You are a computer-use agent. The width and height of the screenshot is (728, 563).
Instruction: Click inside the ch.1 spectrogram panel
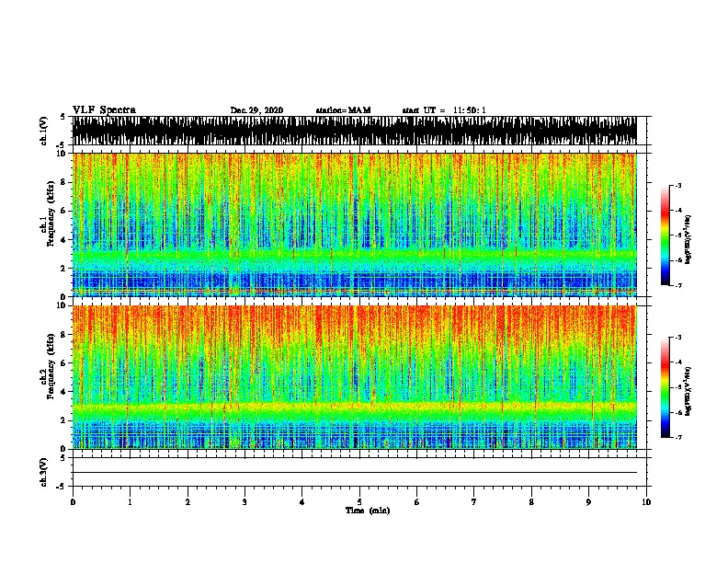click(x=354, y=224)
